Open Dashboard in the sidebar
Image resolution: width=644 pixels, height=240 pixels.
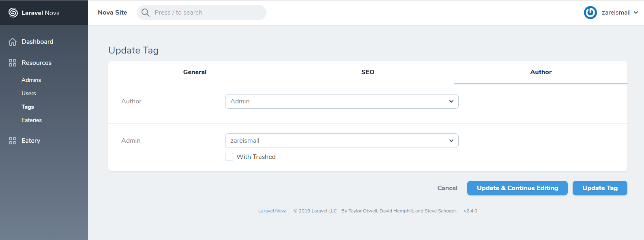coord(37,42)
